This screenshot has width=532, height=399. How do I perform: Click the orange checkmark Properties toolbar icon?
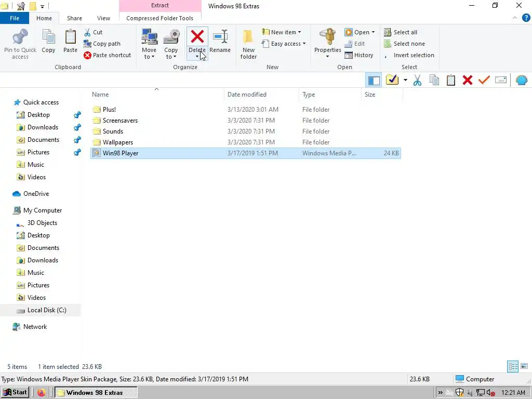[x=484, y=80]
